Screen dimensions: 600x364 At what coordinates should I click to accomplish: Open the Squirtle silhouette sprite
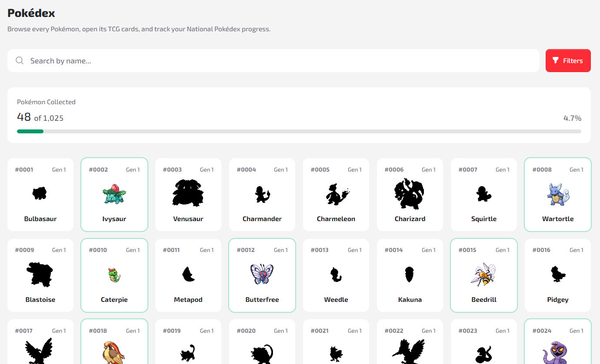(483, 194)
